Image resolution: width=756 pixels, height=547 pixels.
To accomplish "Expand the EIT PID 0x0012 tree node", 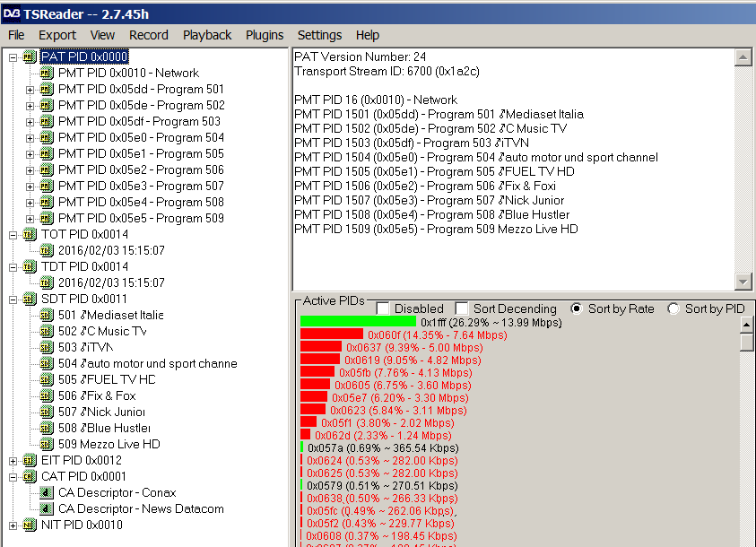I will (13, 460).
